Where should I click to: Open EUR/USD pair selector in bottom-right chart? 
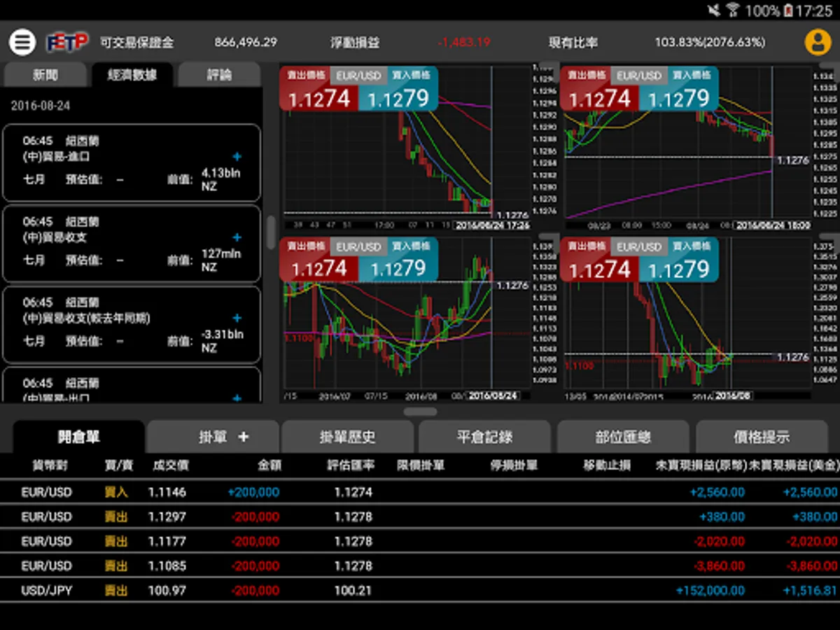[638, 246]
